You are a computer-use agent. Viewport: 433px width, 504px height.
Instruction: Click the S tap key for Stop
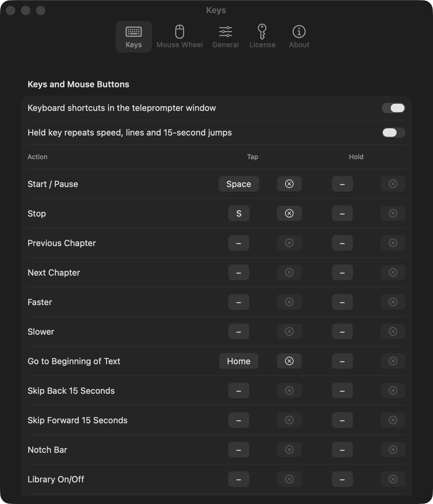tap(238, 213)
